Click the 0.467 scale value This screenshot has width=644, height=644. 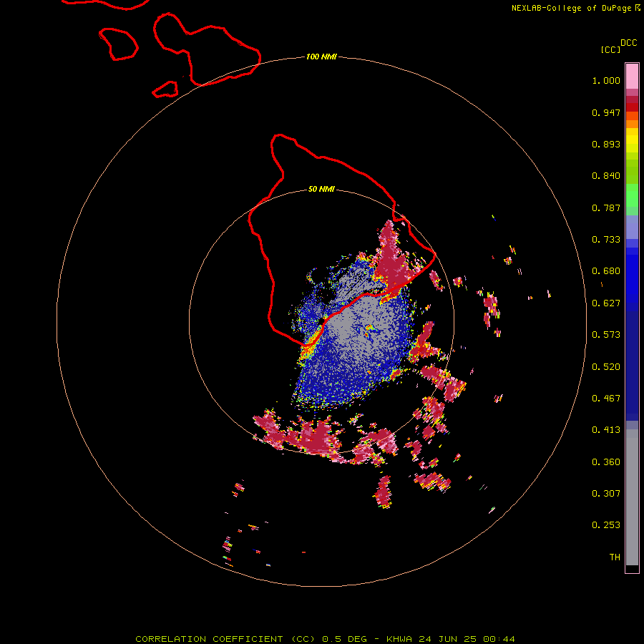point(606,399)
